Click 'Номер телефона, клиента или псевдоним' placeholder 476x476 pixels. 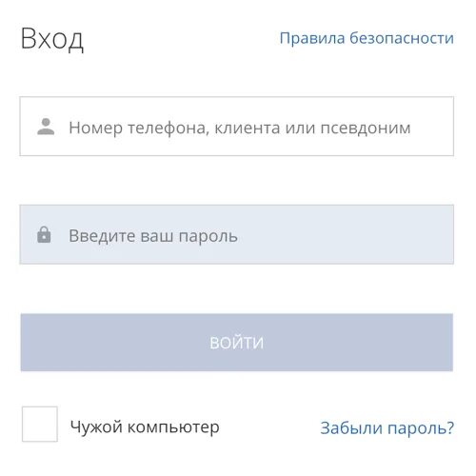click(240, 129)
